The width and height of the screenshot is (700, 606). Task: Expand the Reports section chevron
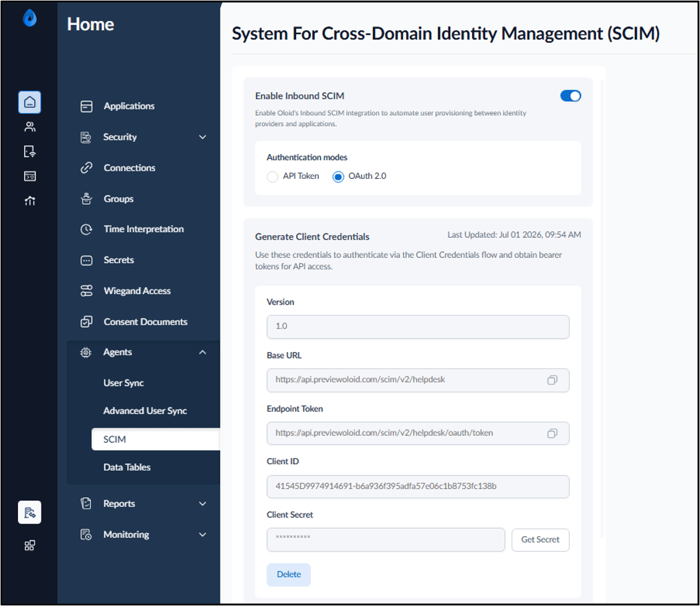pos(203,504)
